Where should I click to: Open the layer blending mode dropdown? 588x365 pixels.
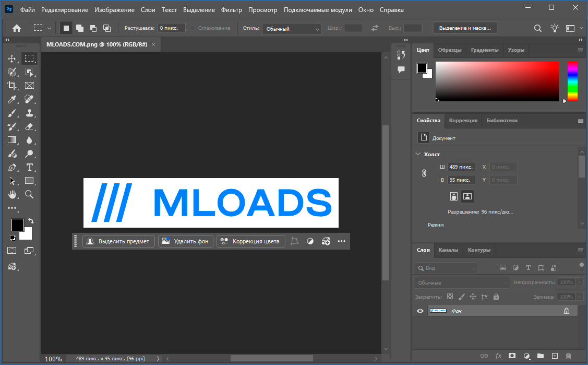click(x=461, y=282)
